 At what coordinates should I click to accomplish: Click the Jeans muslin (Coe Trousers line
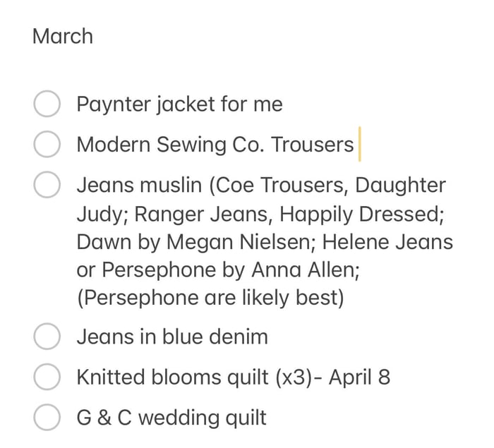point(261,186)
